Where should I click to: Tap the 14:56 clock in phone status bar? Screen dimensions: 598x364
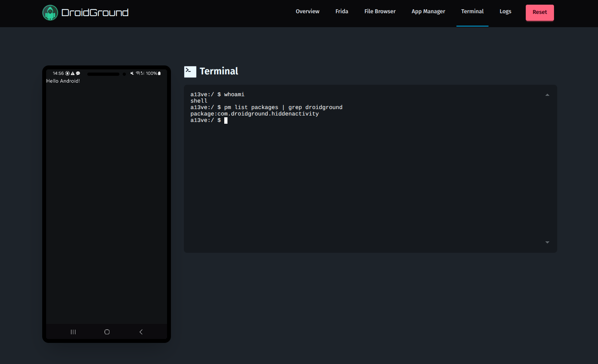(x=58, y=73)
